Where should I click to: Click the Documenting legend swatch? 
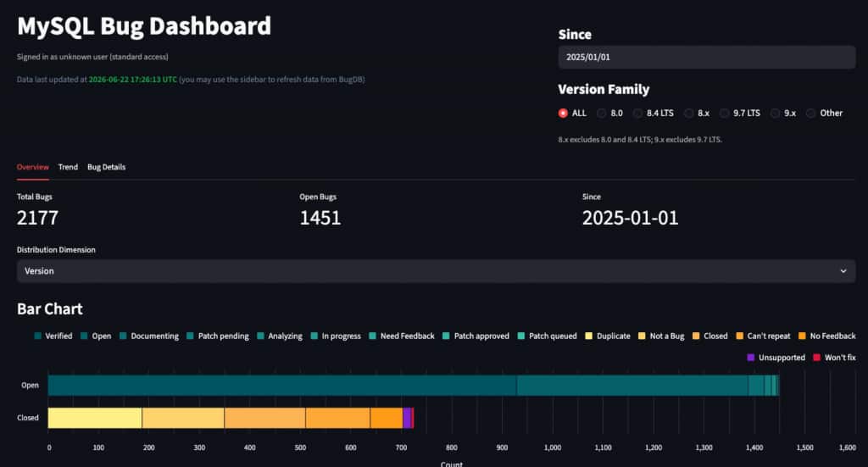[x=123, y=336]
